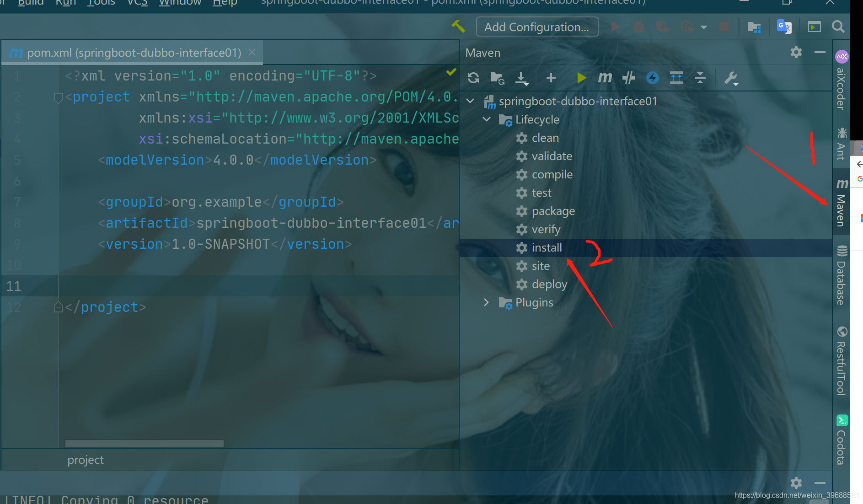Select clean lifecycle goal

545,138
